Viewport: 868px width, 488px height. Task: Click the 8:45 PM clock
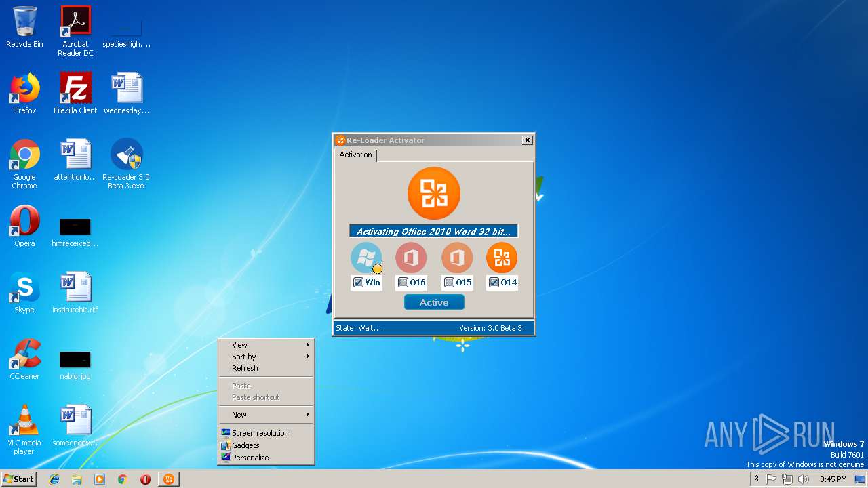tap(833, 479)
